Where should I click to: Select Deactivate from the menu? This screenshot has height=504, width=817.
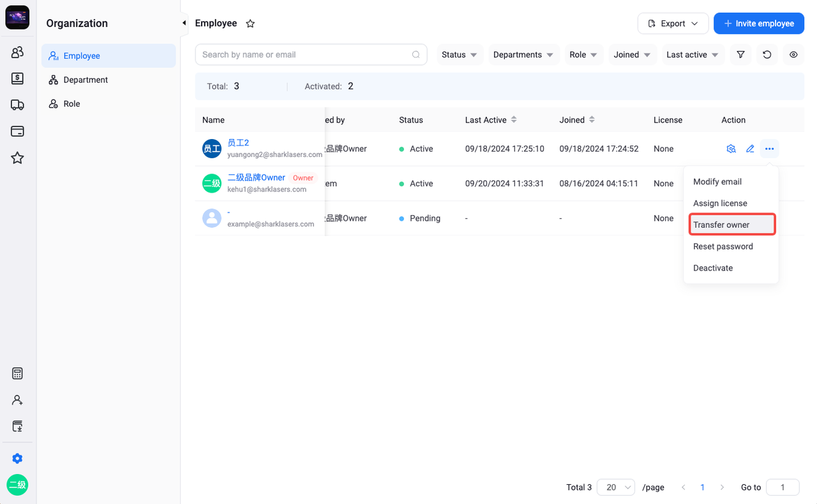pyautogui.click(x=731, y=268)
